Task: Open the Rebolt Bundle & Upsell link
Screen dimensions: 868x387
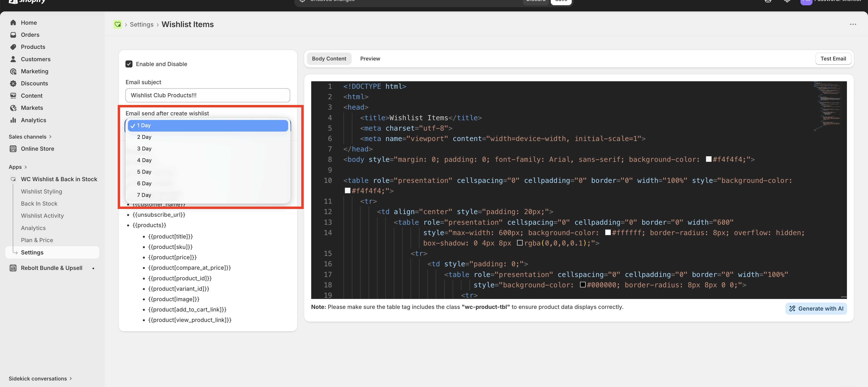Action: [x=52, y=268]
